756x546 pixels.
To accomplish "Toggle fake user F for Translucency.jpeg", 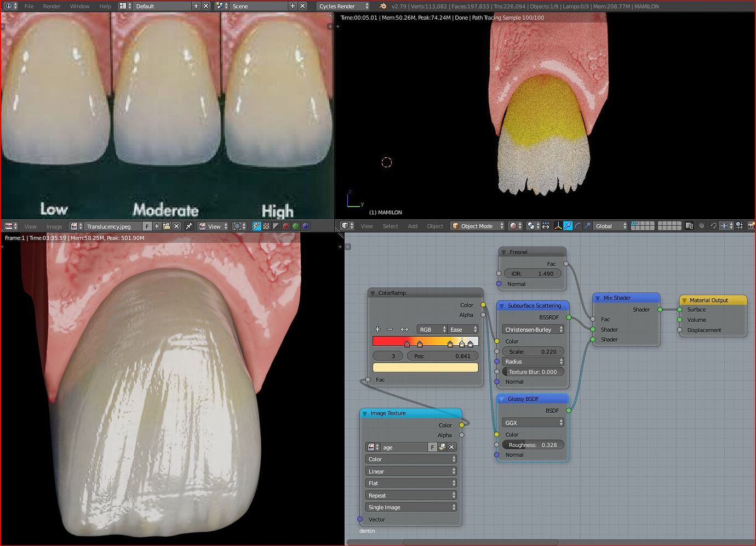I will coord(147,226).
